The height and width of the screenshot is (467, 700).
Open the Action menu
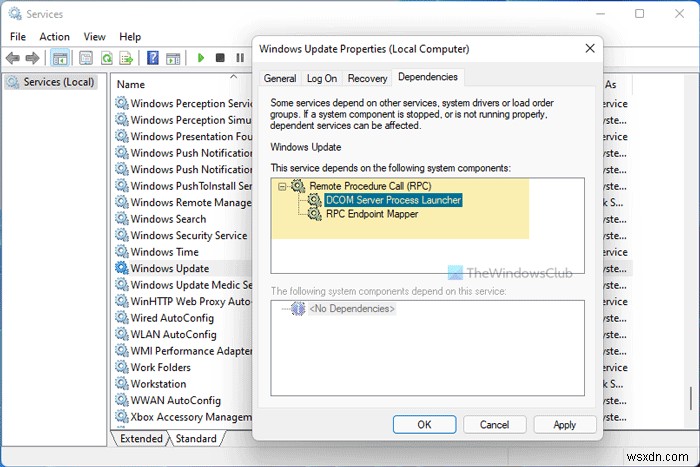point(54,37)
